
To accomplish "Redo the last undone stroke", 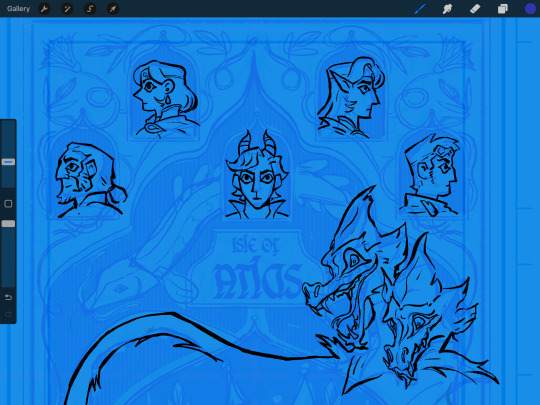I will click(8, 314).
